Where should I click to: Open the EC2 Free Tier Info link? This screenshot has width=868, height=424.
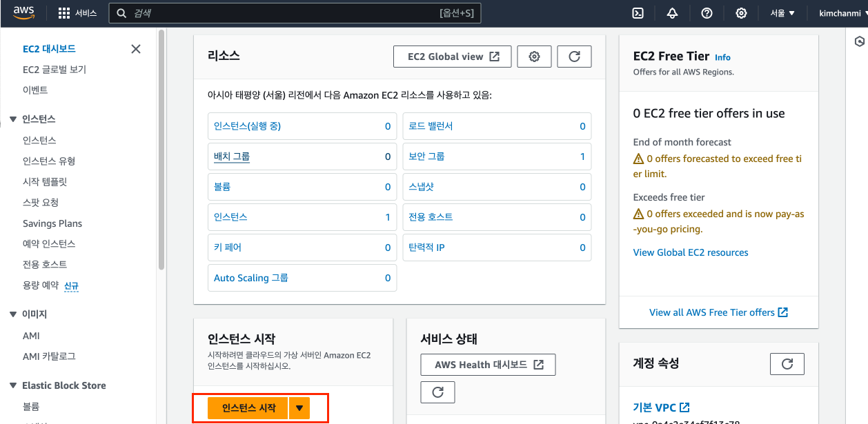(722, 57)
